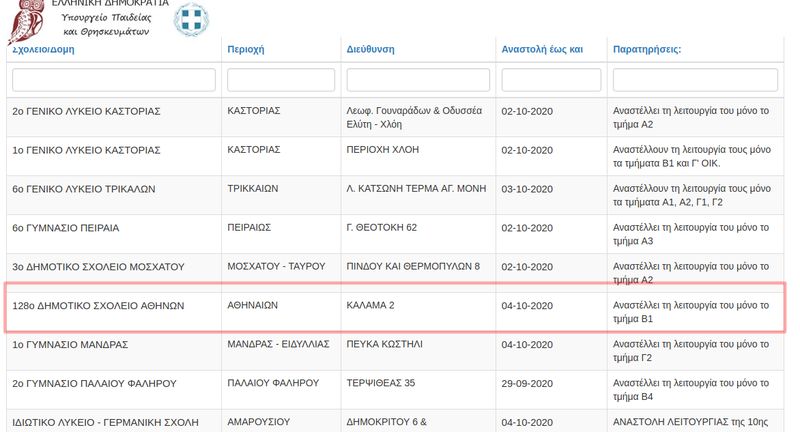800x432 pixels.
Task: Click the owl logo in the header
Action: tap(26, 20)
